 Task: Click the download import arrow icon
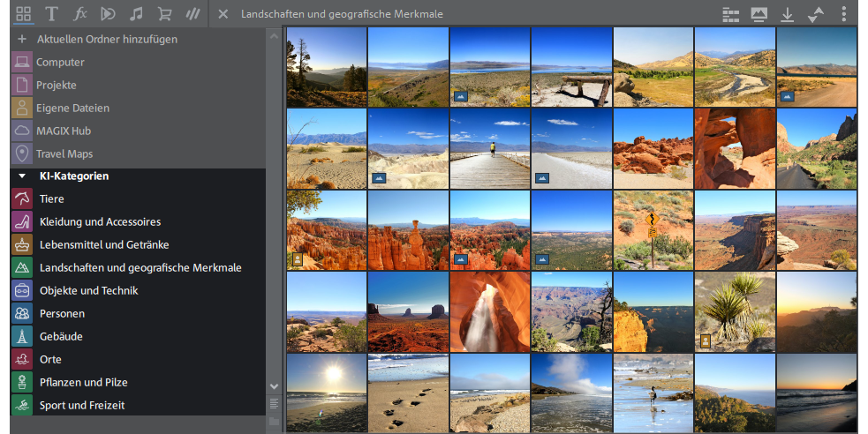coord(787,14)
